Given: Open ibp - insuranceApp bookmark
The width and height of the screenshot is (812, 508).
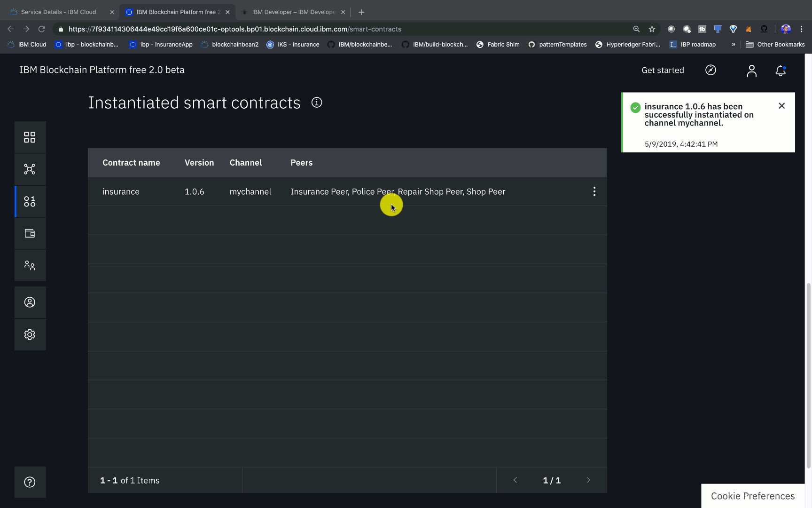Looking at the screenshot, I should pyautogui.click(x=161, y=45).
